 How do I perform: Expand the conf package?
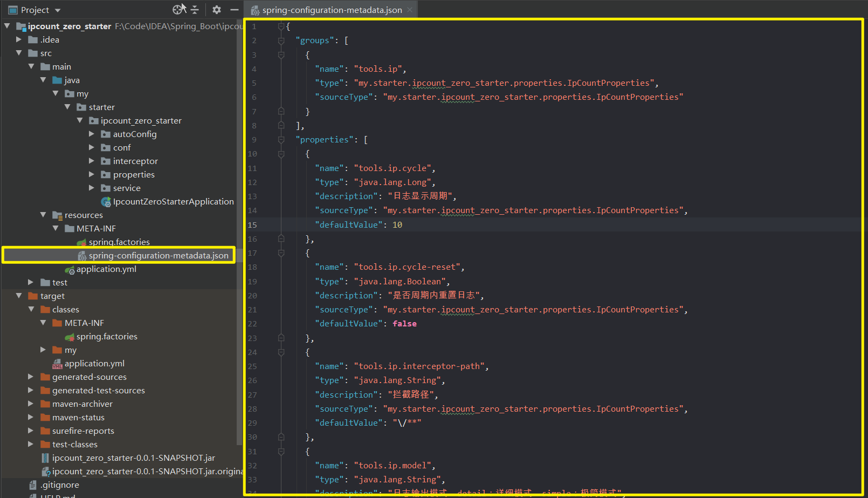click(x=92, y=147)
